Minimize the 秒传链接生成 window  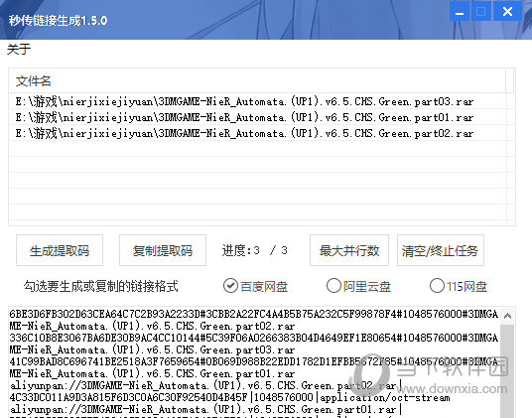(x=460, y=12)
